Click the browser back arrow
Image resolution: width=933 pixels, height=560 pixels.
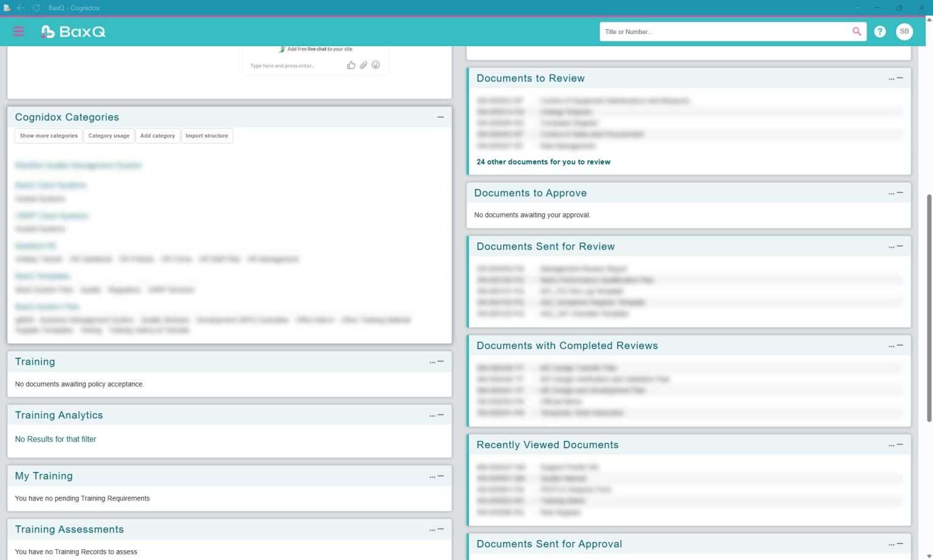(x=21, y=8)
